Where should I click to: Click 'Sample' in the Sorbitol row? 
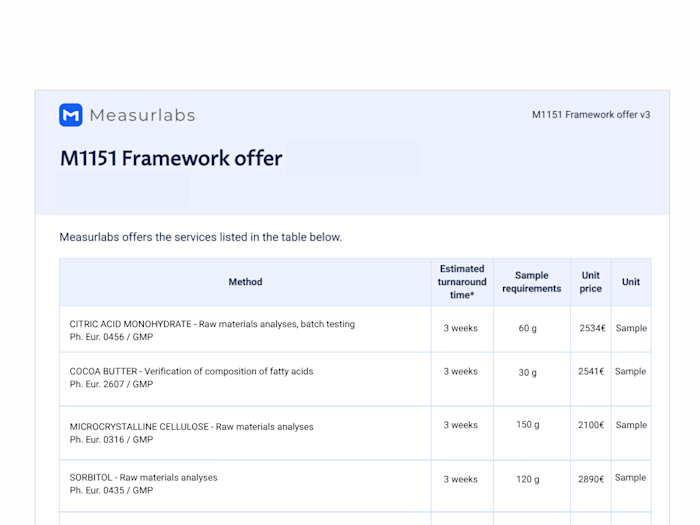point(630,478)
